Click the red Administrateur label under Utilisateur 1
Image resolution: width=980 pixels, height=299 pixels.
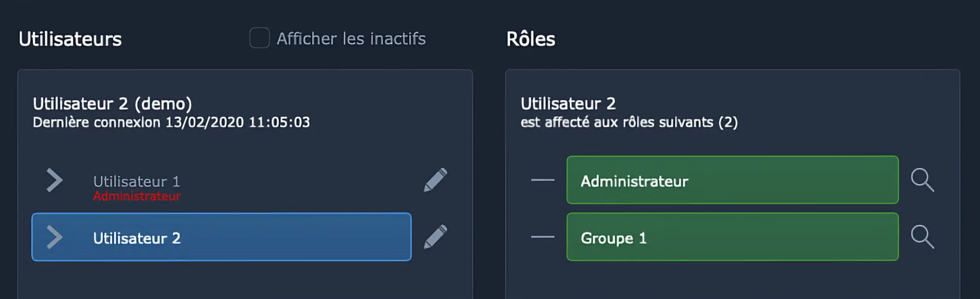pos(137,197)
